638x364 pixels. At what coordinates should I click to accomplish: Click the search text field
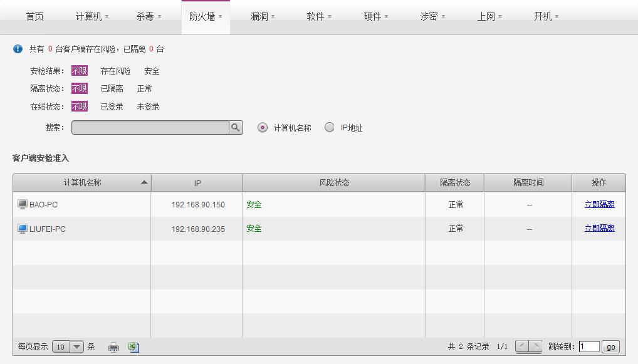[x=150, y=127]
